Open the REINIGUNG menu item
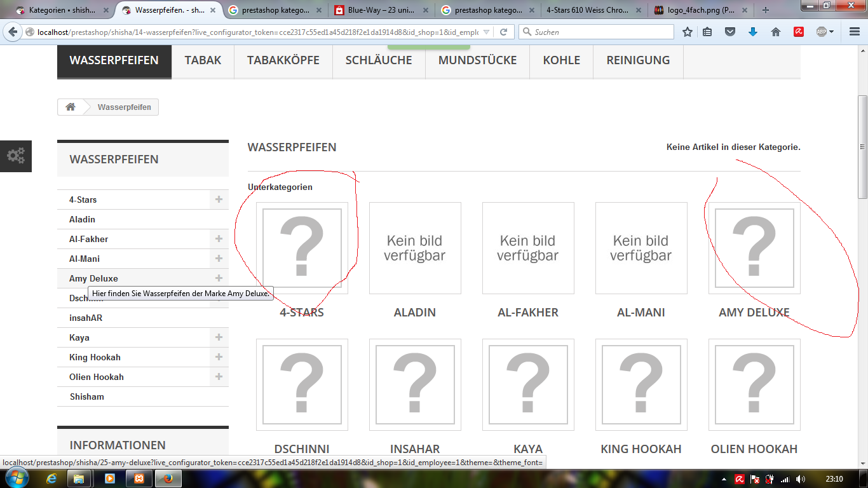The height and width of the screenshot is (488, 868). [x=638, y=61]
